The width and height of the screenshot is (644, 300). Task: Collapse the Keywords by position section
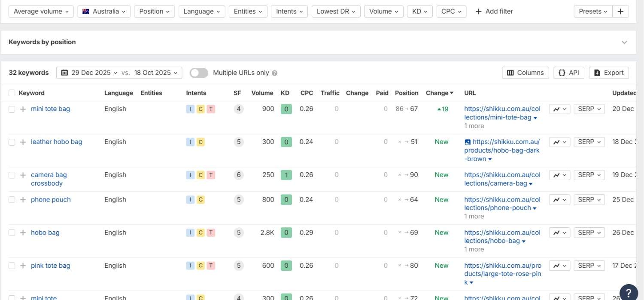pyautogui.click(x=625, y=42)
